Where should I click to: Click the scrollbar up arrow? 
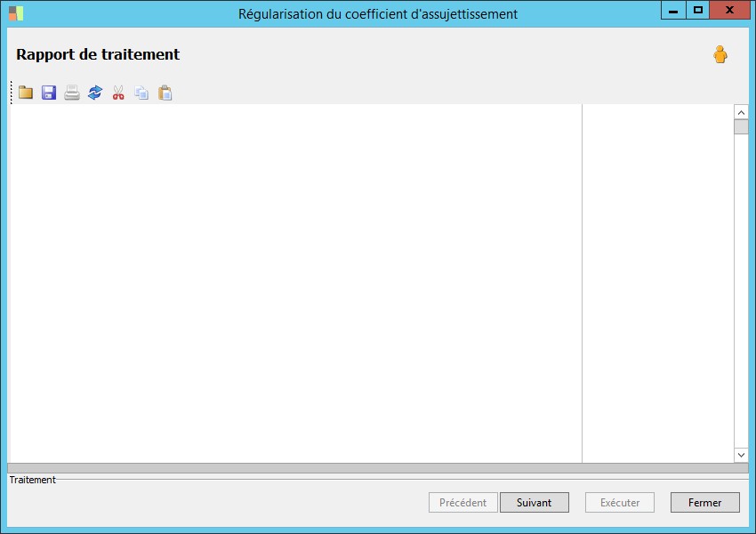pyautogui.click(x=741, y=112)
